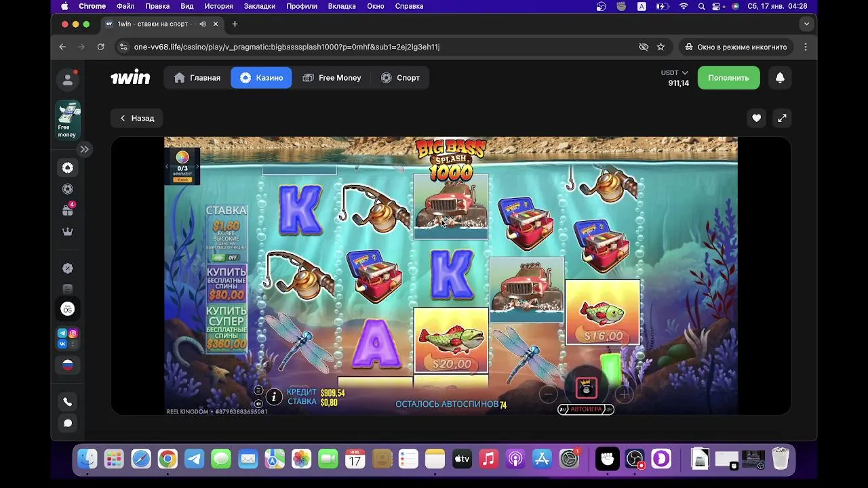868x488 pixels.
Task: Buy free spins for $80.00
Action: [x=226, y=283]
